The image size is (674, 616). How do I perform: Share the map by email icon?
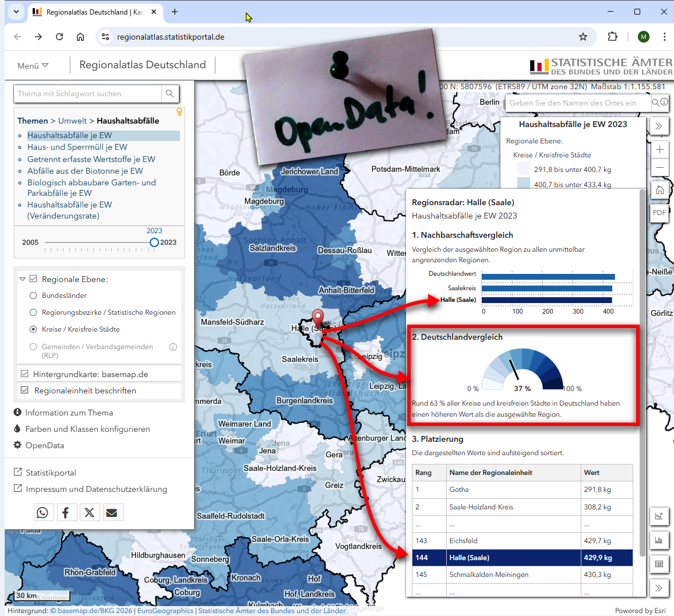[111, 512]
